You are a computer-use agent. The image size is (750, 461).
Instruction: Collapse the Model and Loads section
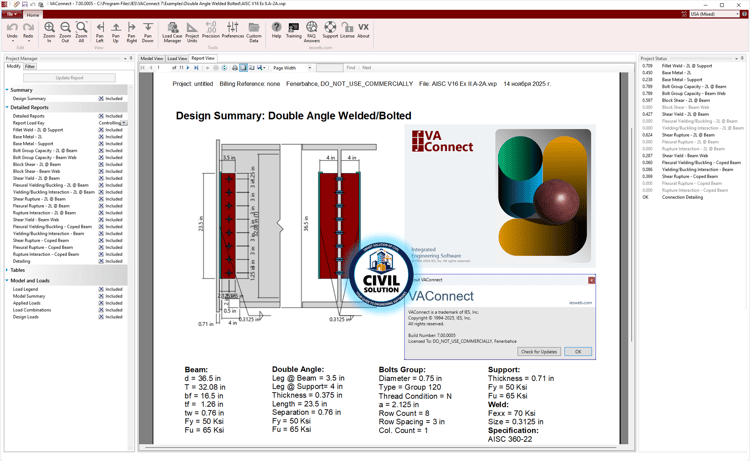click(7, 281)
